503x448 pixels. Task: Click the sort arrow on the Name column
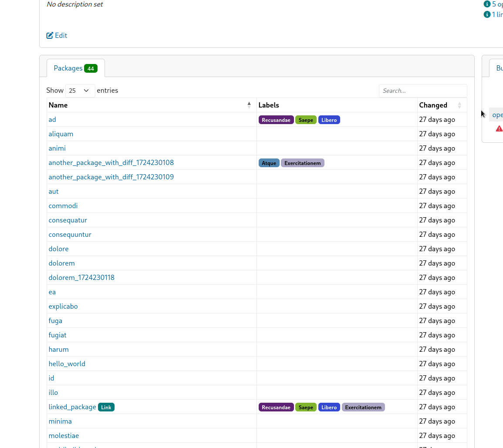249,105
